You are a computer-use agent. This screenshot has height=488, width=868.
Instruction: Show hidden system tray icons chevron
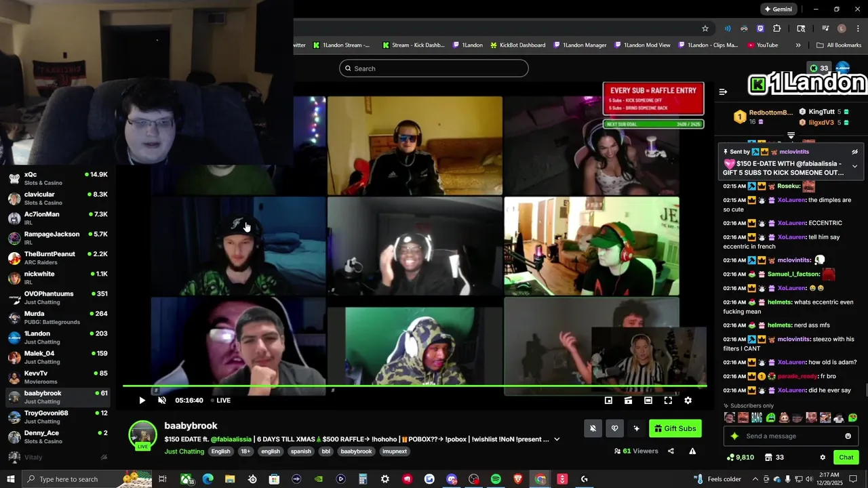(755, 479)
